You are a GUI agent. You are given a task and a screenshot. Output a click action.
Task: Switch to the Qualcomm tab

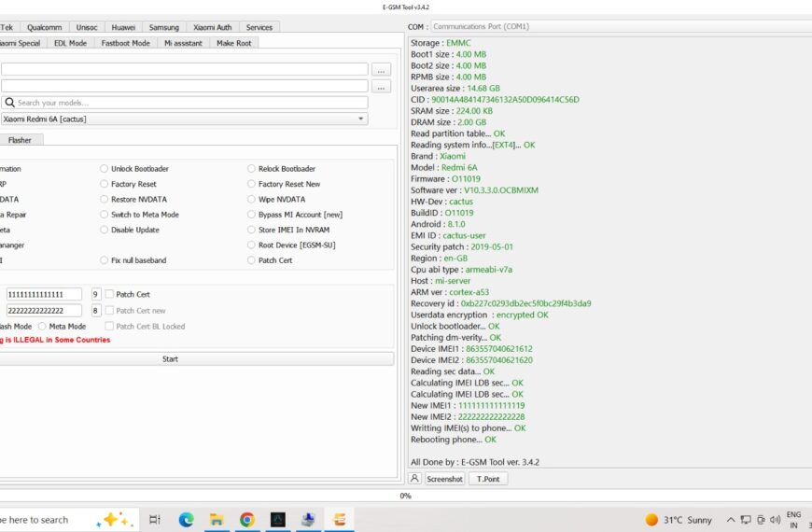[45, 27]
